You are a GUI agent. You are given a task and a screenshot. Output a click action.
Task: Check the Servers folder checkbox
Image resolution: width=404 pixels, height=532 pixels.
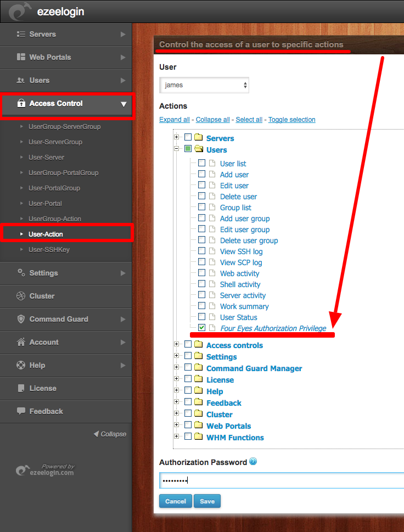pos(188,137)
